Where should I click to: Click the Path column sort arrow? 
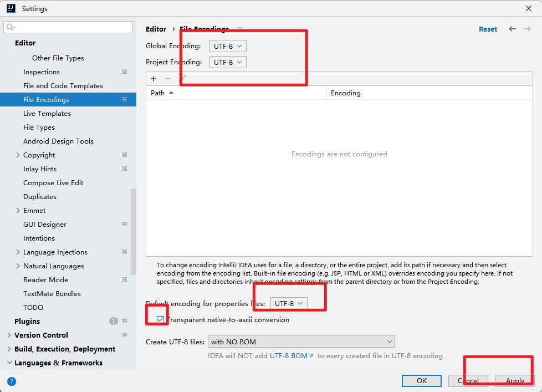171,93
